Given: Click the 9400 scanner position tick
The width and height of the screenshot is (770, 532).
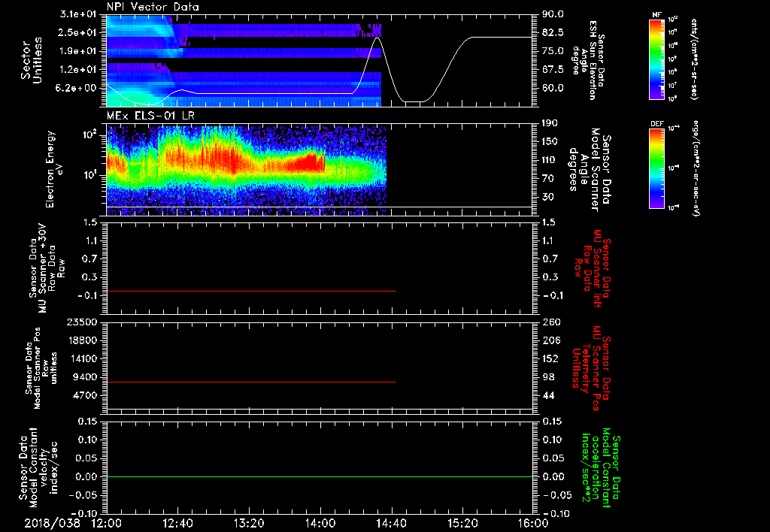Looking at the screenshot, I should click(86, 377).
